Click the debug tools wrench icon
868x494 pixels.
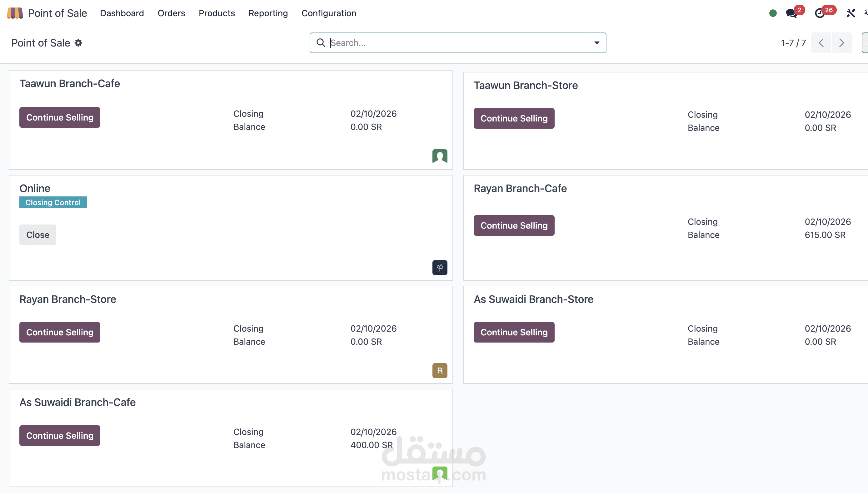coord(851,13)
